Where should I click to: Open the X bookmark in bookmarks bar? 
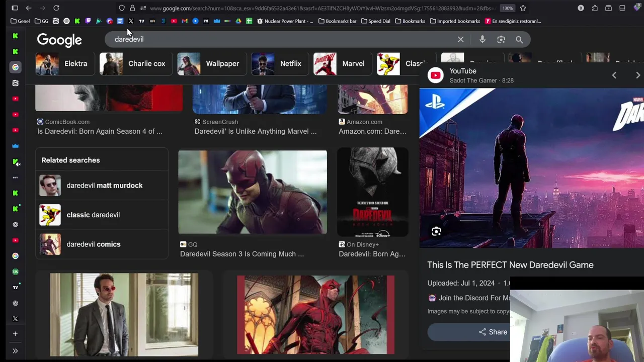click(x=131, y=21)
